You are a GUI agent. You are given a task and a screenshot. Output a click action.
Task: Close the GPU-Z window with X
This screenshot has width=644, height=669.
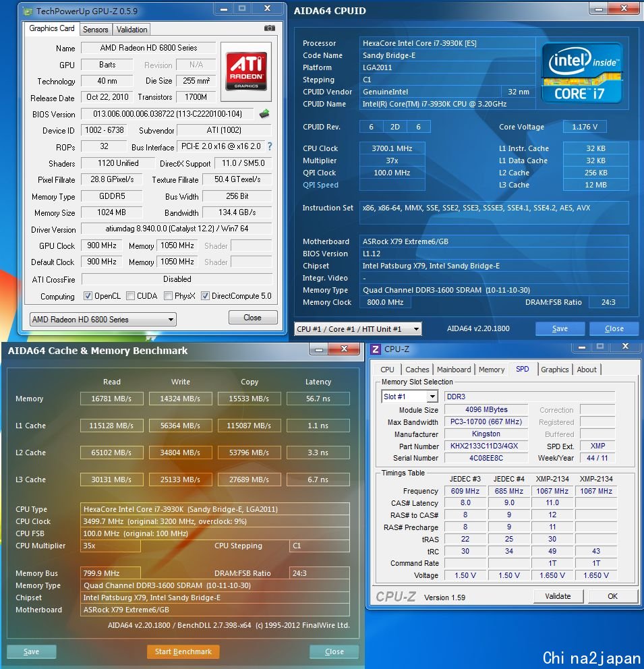click(268, 9)
